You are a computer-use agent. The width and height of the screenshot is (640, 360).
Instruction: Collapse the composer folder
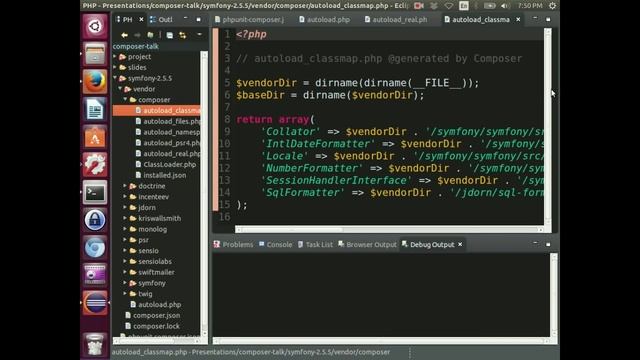click(125, 100)
